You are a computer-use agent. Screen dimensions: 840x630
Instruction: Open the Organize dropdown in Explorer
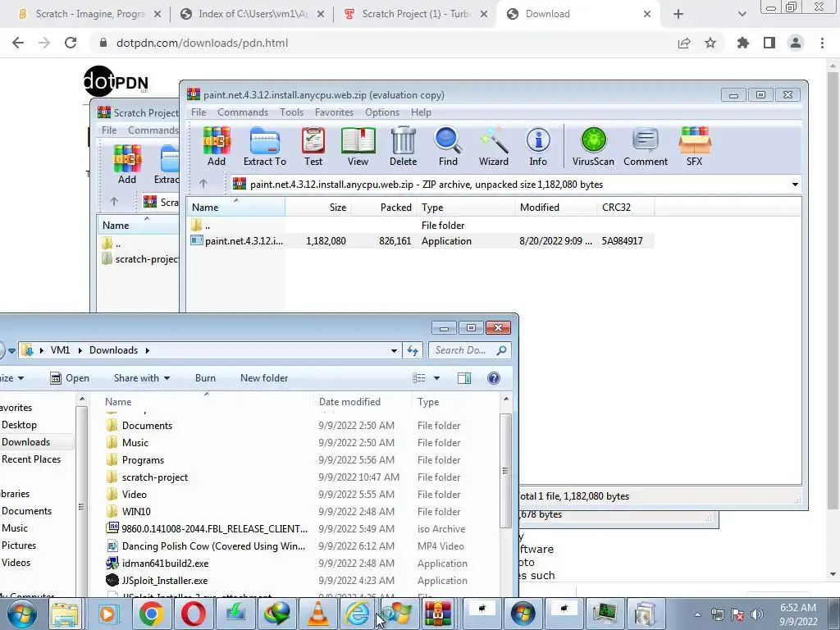tap(12, 378)
